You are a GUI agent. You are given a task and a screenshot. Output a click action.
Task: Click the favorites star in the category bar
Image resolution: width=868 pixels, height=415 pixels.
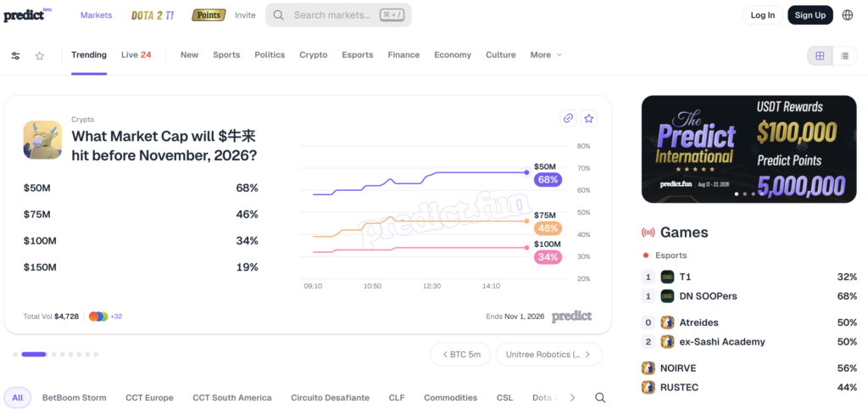(39, 55)
